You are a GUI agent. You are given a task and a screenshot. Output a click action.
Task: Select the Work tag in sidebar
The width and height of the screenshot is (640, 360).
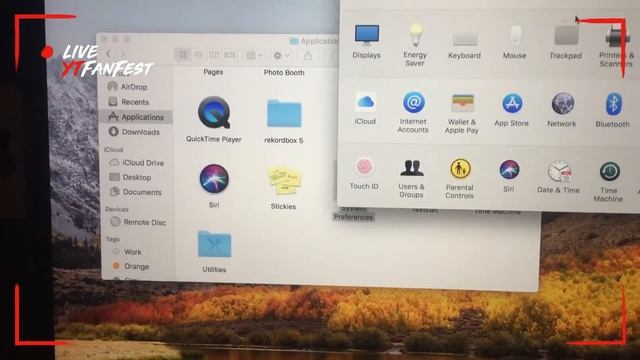(x=127, y=252)
